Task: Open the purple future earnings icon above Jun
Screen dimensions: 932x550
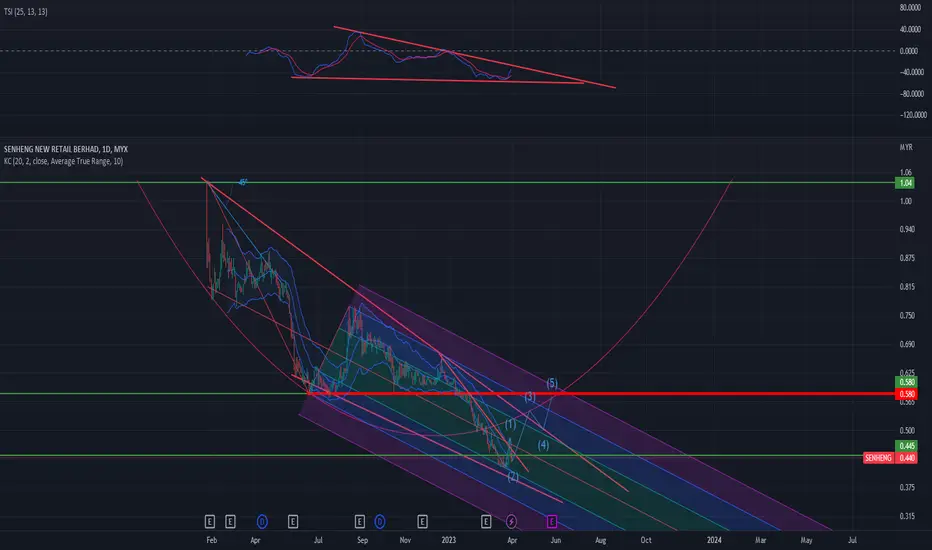Action: point(552,521)
